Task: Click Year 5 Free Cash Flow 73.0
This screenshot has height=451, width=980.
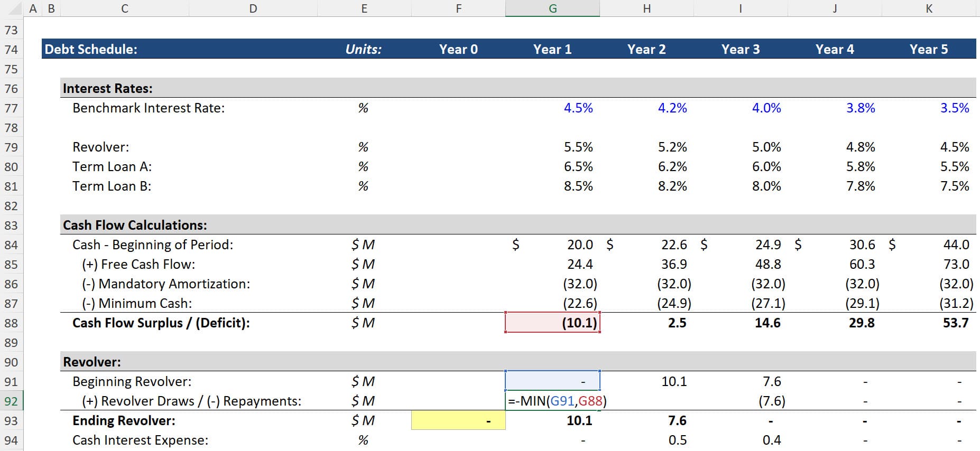Action: (x=956, y=265)
